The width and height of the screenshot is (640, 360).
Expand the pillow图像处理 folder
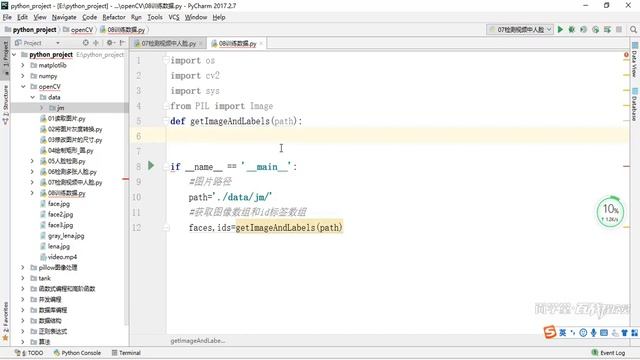23,267
